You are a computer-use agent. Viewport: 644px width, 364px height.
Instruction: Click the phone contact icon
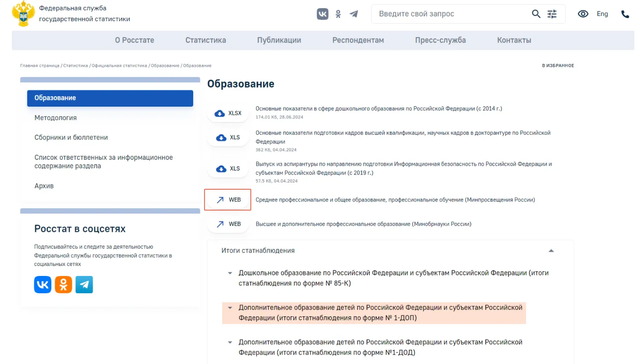click(x=625, y=14)
